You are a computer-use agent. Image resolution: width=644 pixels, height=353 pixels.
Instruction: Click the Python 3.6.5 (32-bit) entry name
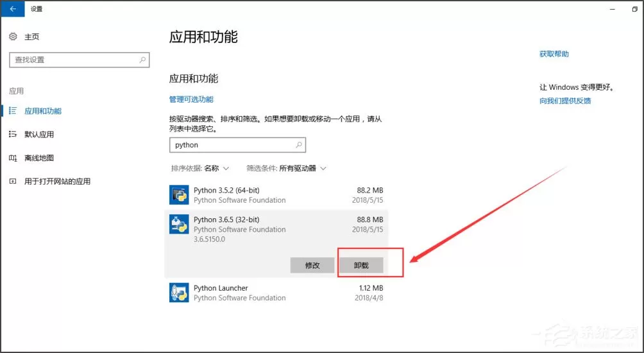226,220
